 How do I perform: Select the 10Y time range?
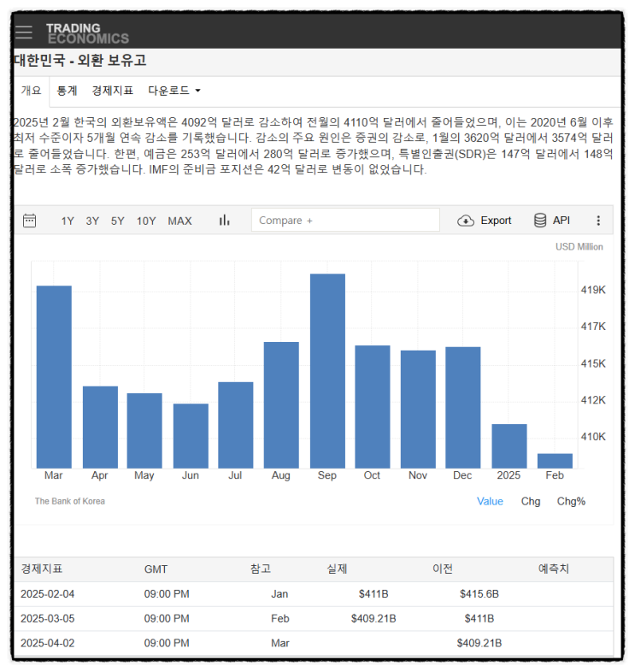[x=146, y=221]
